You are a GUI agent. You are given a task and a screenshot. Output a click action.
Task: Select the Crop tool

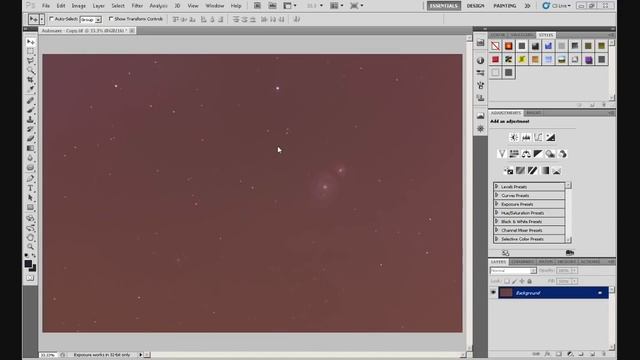(x=31, y=80)
